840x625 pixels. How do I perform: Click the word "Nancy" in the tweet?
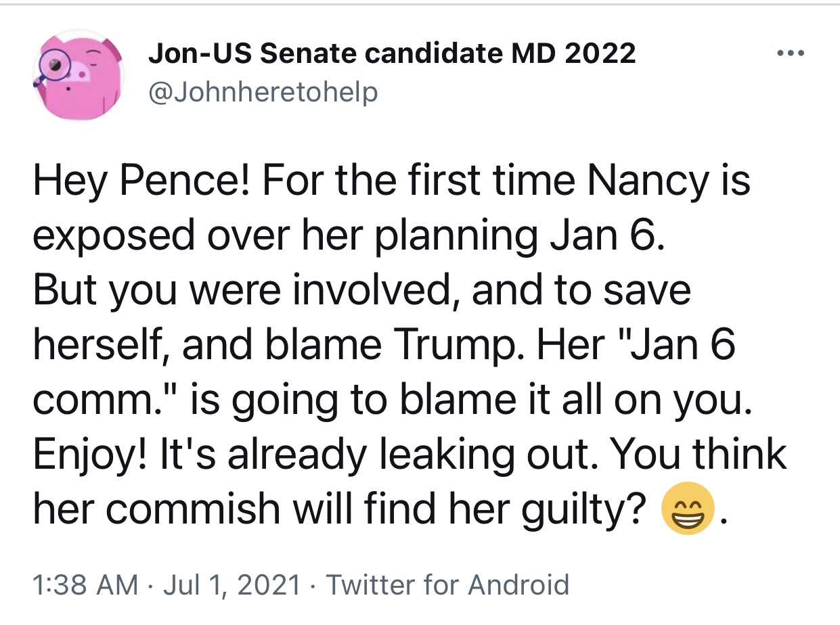pyautogui.click(x=645, y=181)
